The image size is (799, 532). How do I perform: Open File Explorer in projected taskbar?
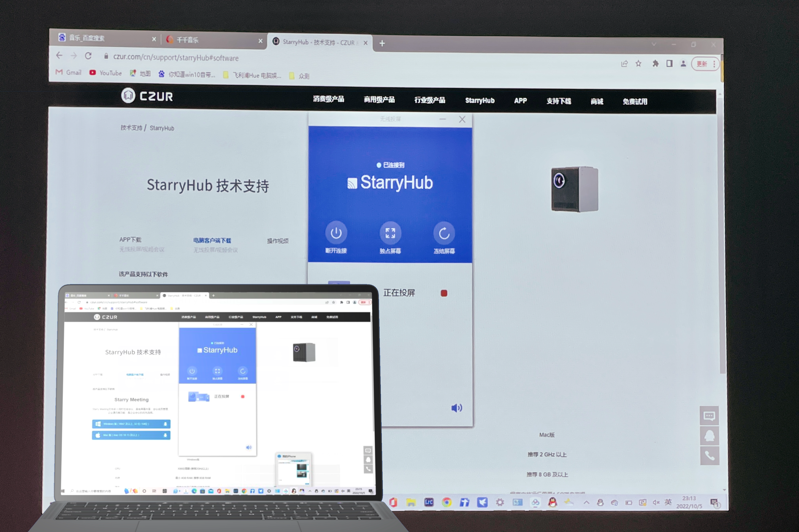[x=411, y=502]
